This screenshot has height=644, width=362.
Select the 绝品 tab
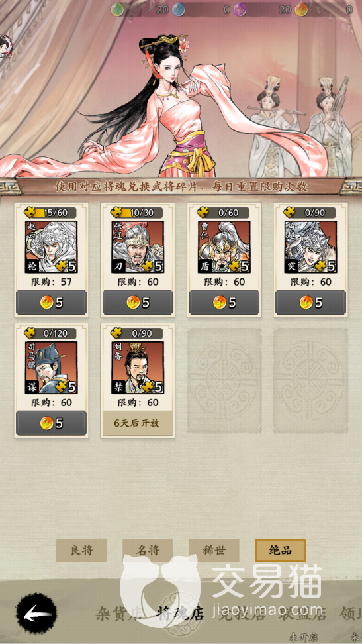(x=281, y=550)
